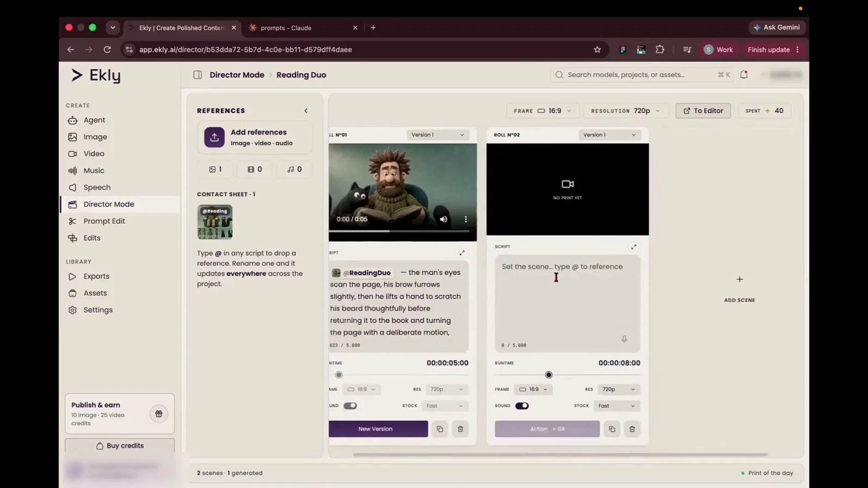868x488 pixels.
Task: Mute the Roll 01 video preview
Action: pos(443,219)
